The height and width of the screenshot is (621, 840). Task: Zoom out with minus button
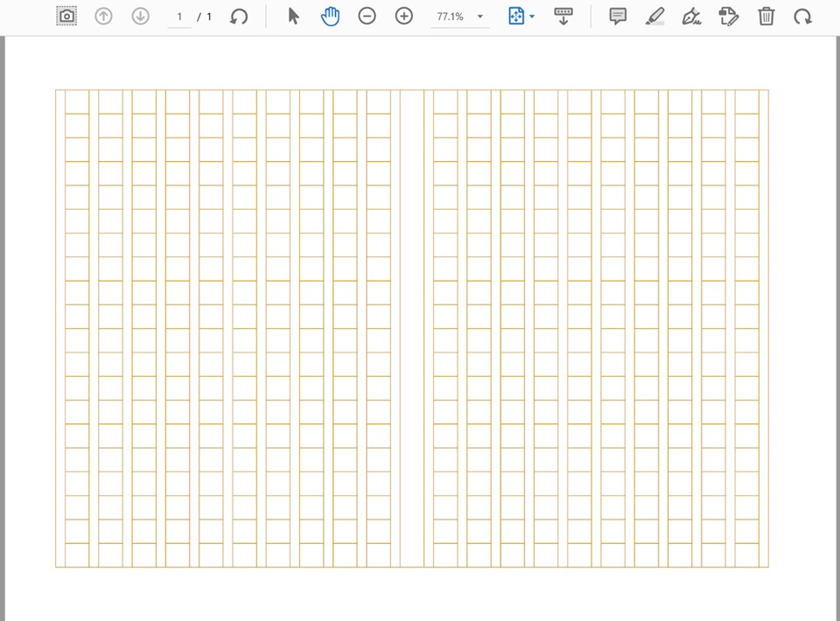367,16
